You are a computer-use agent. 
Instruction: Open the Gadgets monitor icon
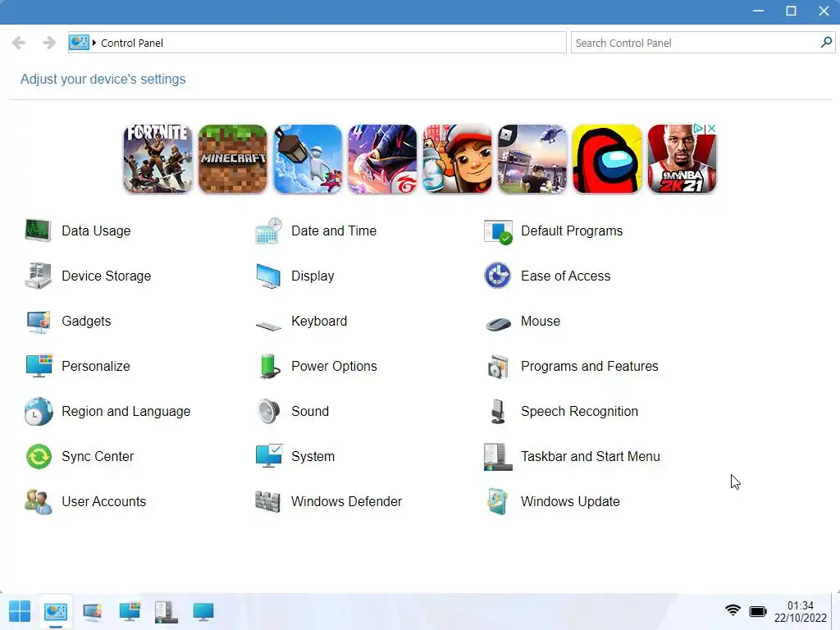[38, 322]
